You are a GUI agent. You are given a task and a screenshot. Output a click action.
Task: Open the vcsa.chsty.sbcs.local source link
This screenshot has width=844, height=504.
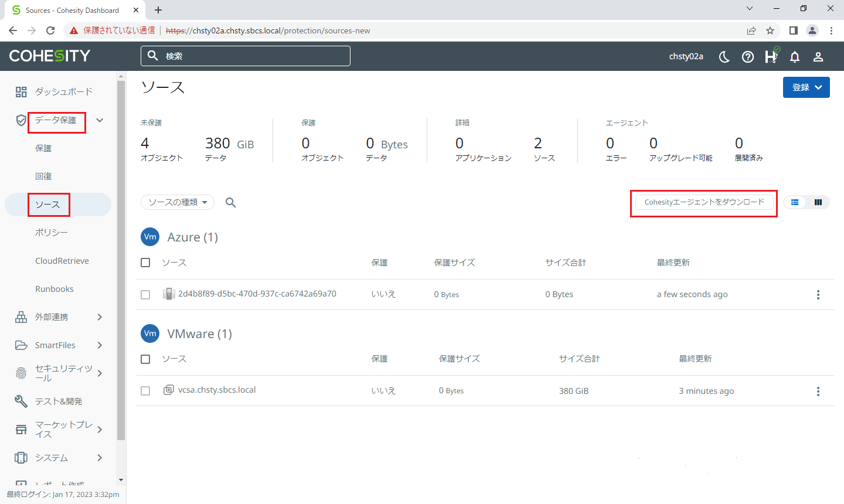pyautogui.click(x=217, y=390)
